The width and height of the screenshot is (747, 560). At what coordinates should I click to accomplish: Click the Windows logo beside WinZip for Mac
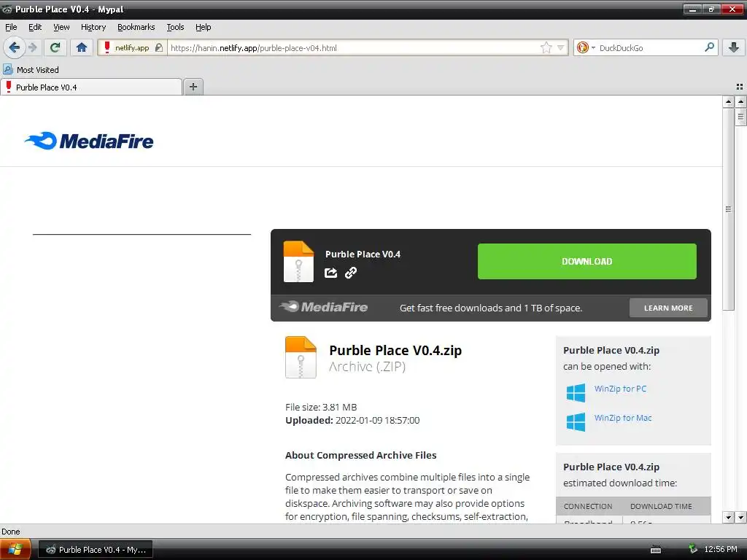click(x=576, y=422)
